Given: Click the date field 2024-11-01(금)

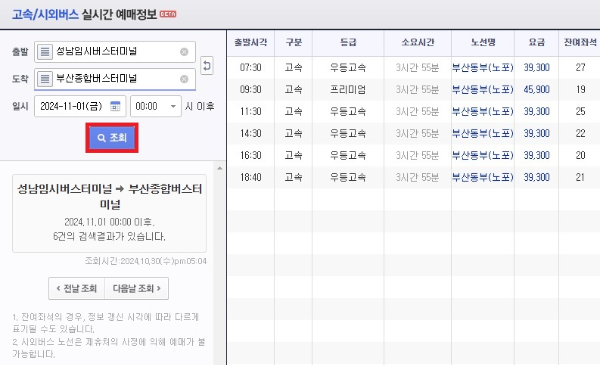Looking at the screenshot, I should pos(80,106).
